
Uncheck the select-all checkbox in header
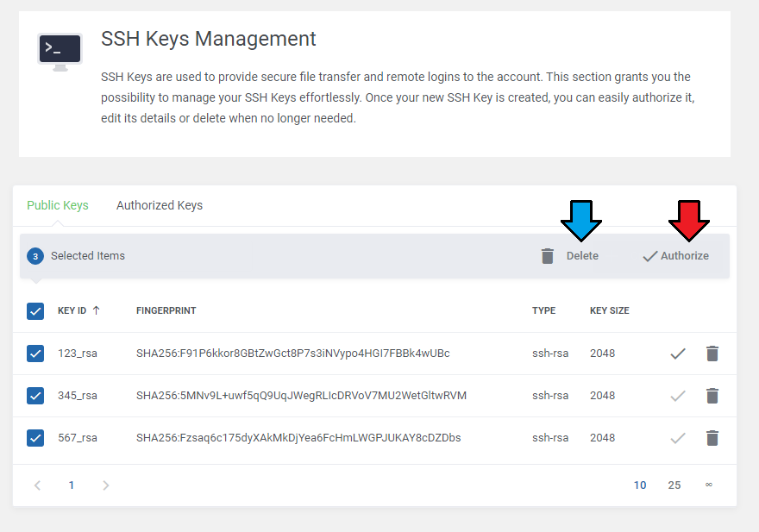pyautogui.click(x=35, y=311)
